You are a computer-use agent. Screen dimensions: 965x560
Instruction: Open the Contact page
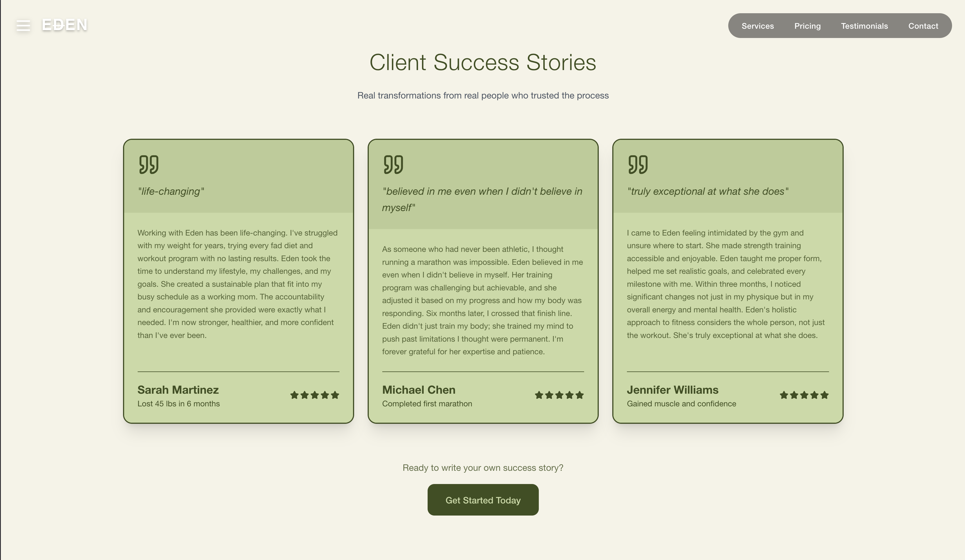click(923, 26)
